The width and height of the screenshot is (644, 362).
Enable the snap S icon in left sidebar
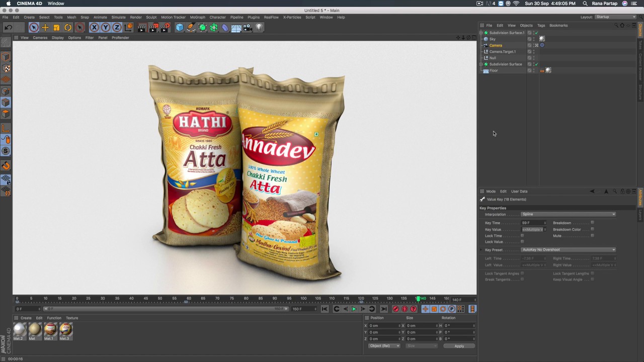pos(6,151)
